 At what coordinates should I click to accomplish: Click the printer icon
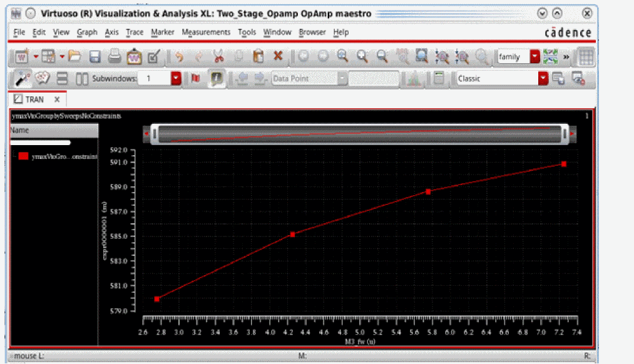click(115, 56)
